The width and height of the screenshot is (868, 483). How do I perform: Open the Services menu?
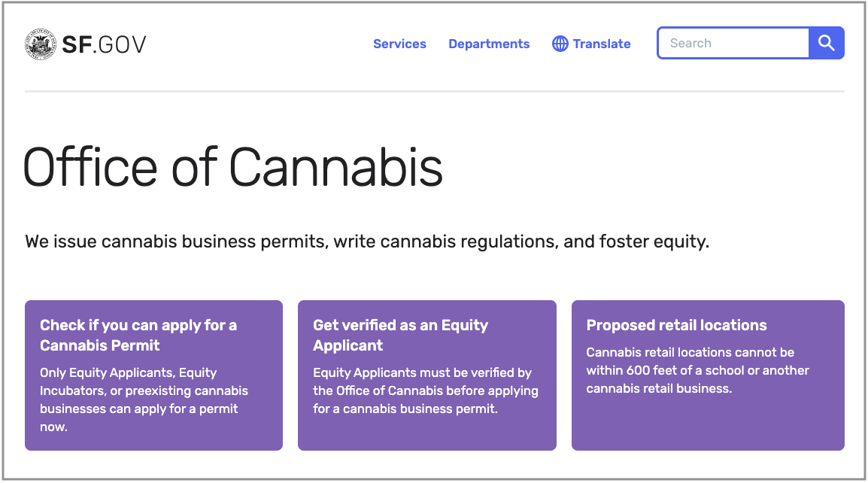coord(399,44)
